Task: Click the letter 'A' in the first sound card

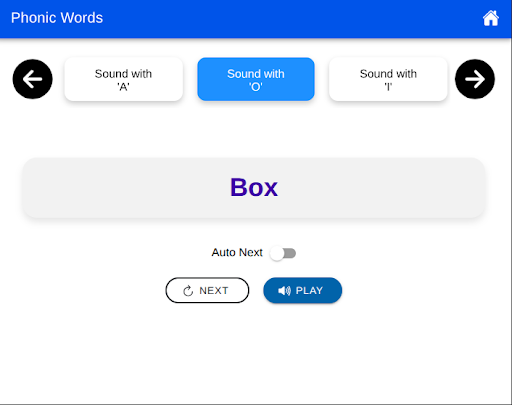Action: click(x=123, y=87)
